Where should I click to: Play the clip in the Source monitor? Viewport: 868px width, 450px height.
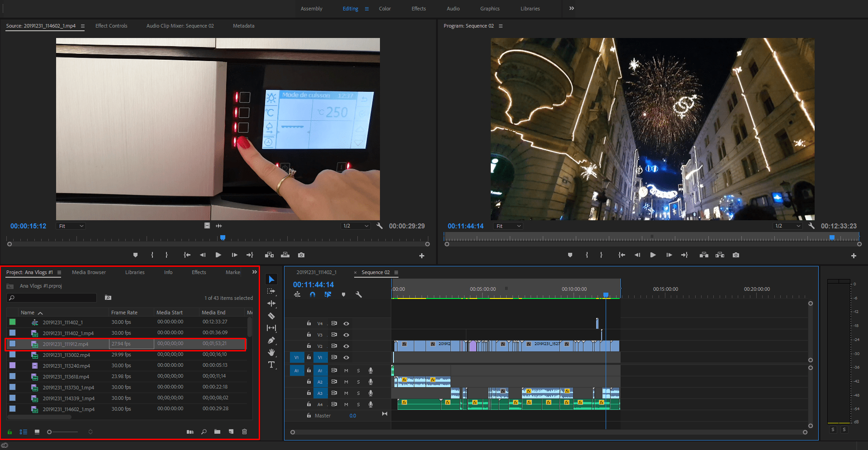[x=218, y=255]
